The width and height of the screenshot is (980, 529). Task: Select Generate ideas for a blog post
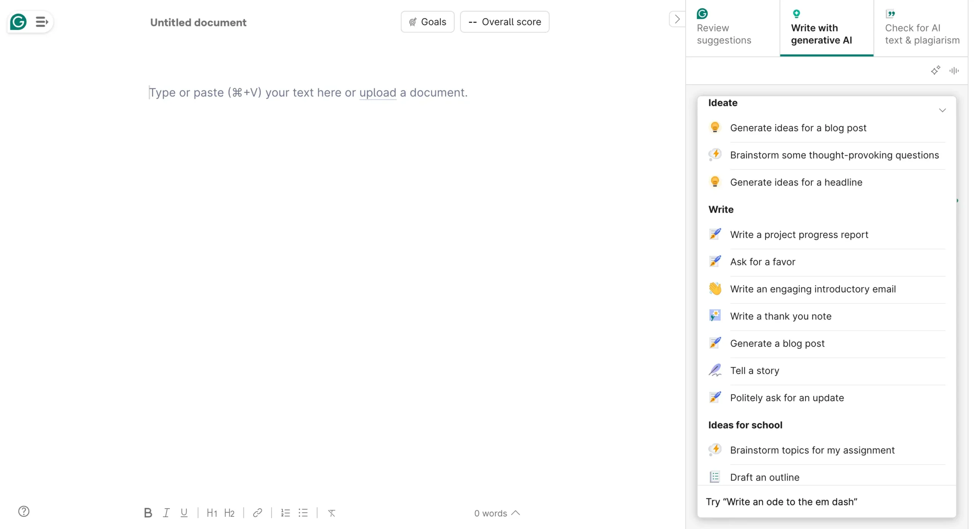(826, 128)
